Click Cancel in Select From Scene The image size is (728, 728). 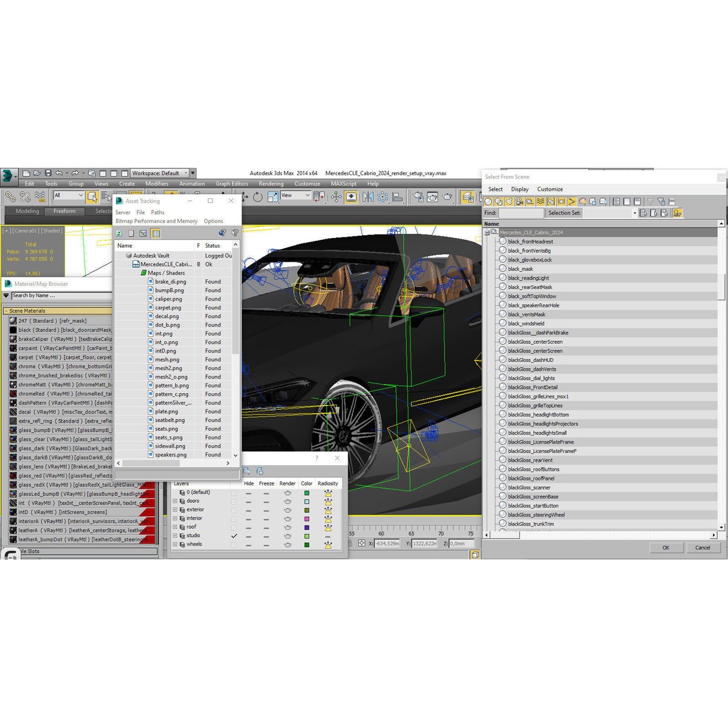[702, 547]
